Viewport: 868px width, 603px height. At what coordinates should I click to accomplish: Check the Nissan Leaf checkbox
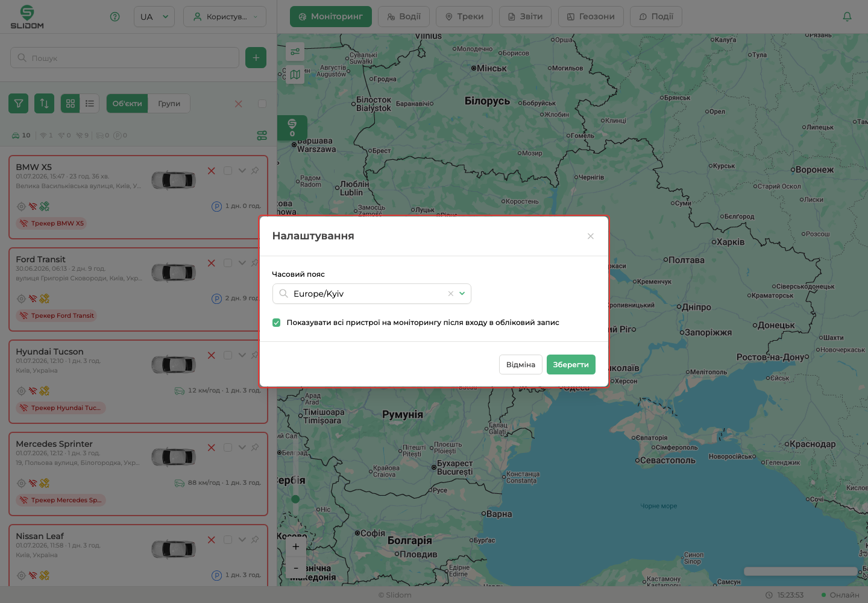(228, 540)
